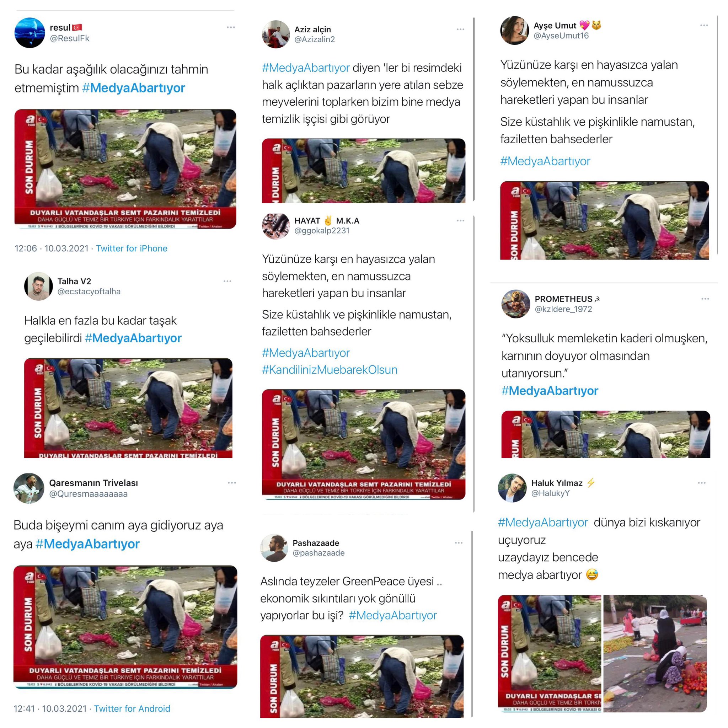Open more options on Ayşe Umut's tweet

704,25
